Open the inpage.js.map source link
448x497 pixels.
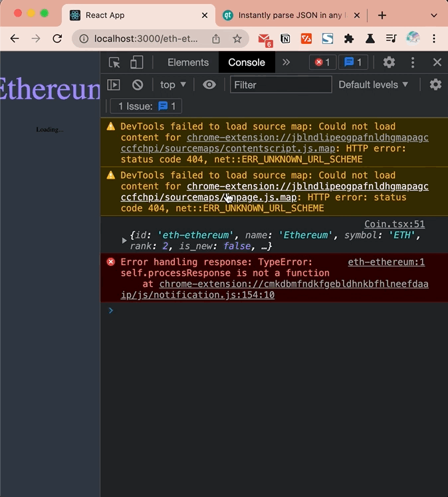(x=275, y=192)
